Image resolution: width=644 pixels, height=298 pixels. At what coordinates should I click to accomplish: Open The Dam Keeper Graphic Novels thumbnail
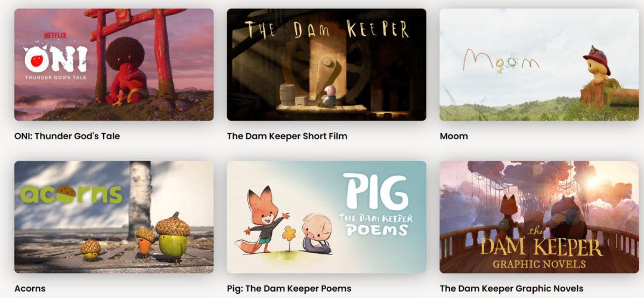(x=539, y=217)
